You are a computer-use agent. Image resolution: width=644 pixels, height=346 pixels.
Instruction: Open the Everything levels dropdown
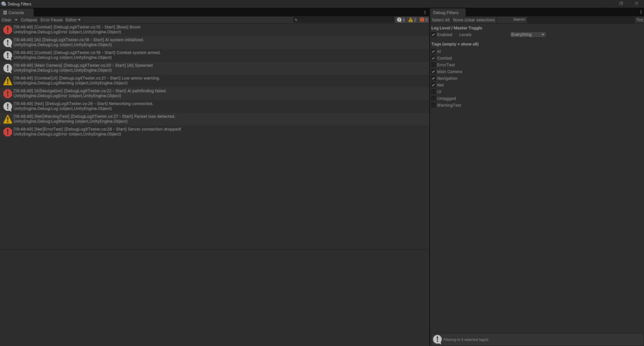click(528, 34)
